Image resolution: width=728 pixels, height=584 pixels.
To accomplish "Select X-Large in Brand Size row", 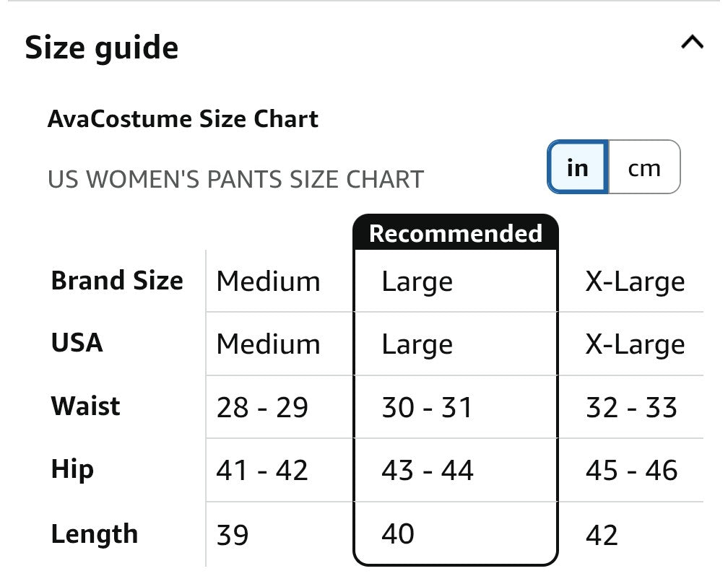I will coord(635,282).
